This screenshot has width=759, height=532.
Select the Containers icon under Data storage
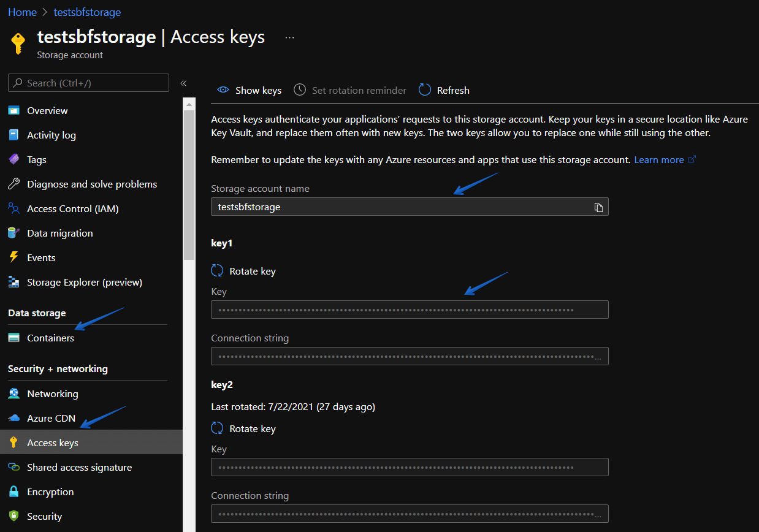15,338
